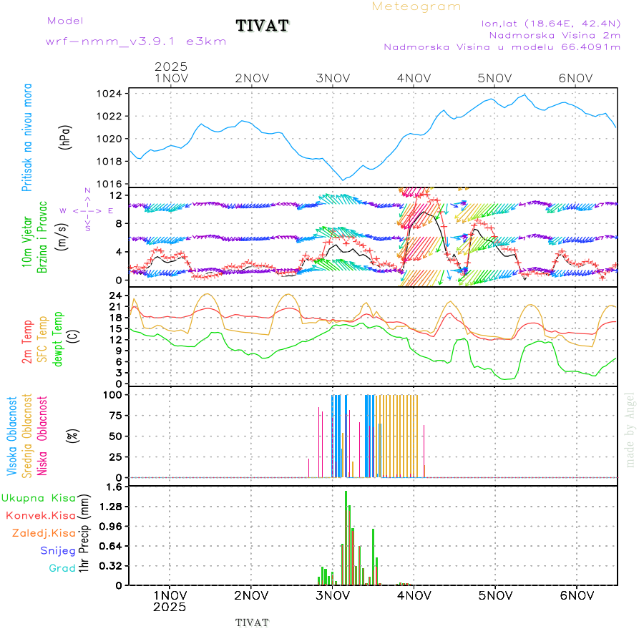
Task: Click the Meteogram heading text
Action: coord(416,6)
